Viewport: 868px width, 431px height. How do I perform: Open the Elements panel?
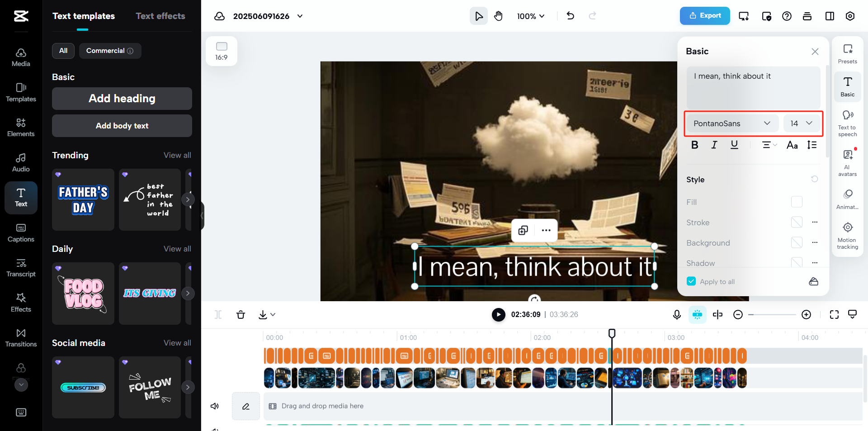21,128
